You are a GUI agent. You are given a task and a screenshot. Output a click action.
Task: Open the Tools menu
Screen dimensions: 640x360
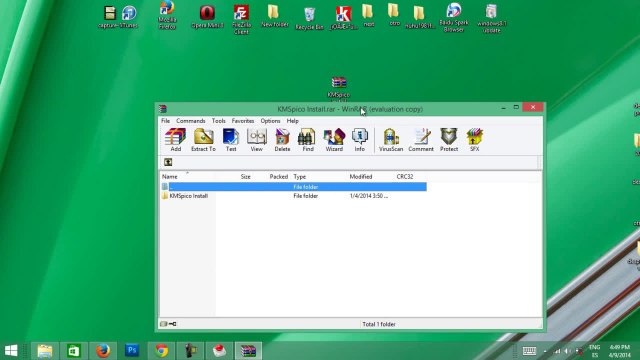click(x=218, y=121)
